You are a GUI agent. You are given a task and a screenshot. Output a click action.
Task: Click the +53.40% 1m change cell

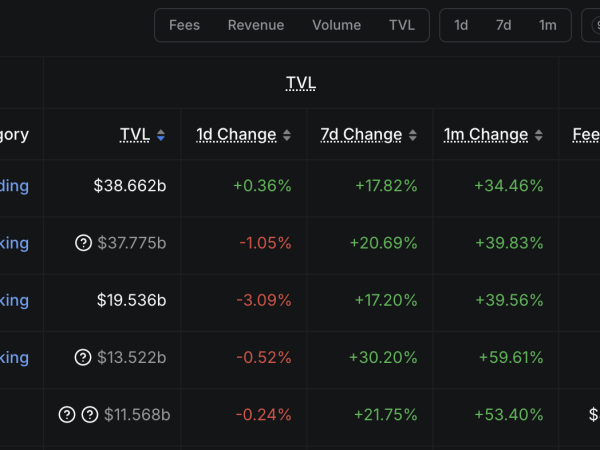(509, 415)
